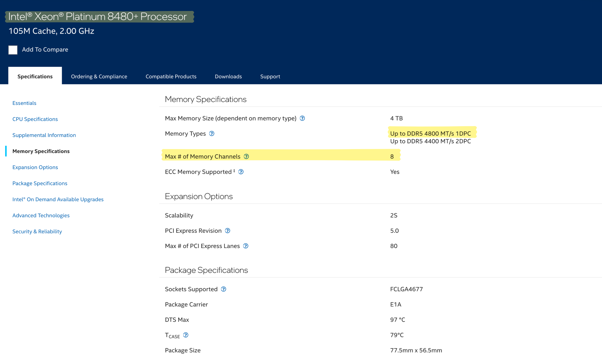The image size is (602, 364).
Task: Go to Package Specifications sidebar link
Action: click(40, 183)
